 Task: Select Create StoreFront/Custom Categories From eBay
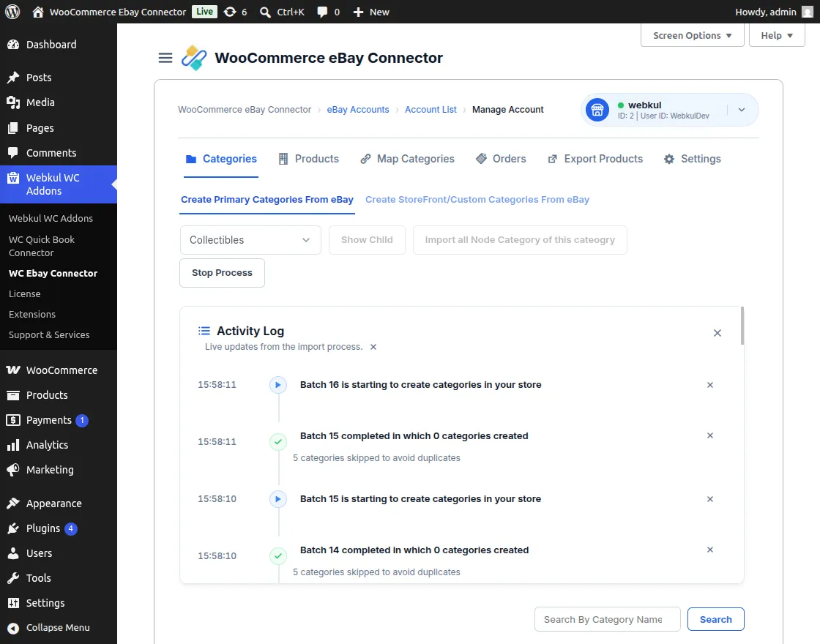(x=477, y=200)
